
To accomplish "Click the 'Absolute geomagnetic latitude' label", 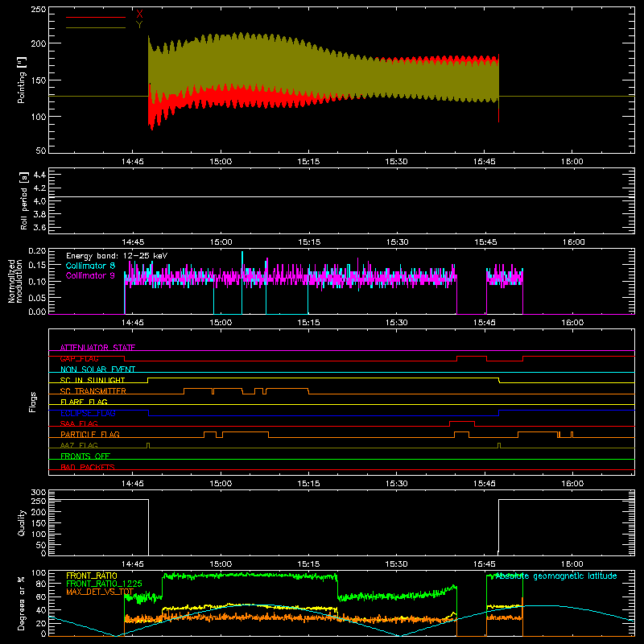I will pyautogui.click(x=556, y=576).
